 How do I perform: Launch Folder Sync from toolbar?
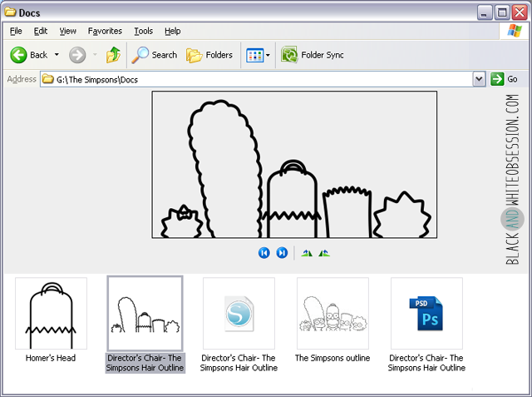coord(313,55)
